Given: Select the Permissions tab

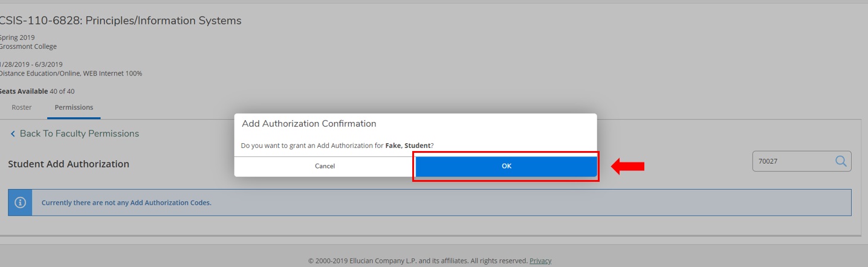Looking at the screenshot, I should tap(74, 108).
